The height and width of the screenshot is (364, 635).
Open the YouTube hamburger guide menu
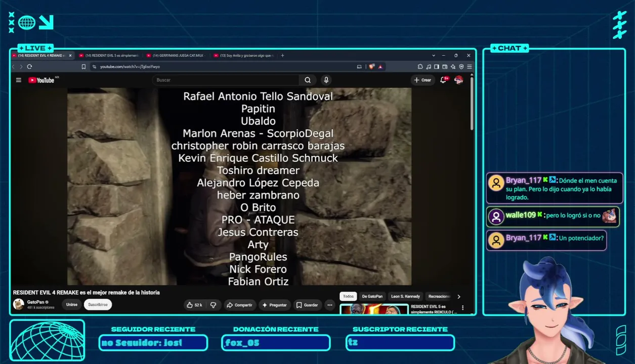(x=19, y=80)
